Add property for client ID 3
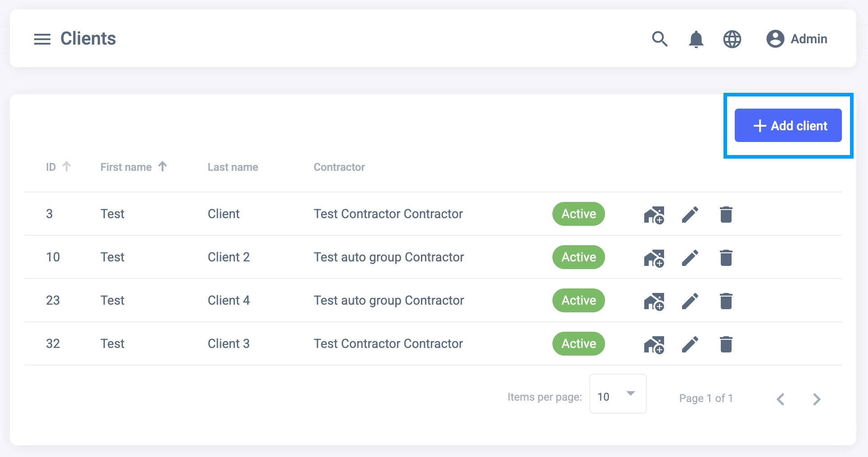Screen dimensions: 868x457 (654, 215)
